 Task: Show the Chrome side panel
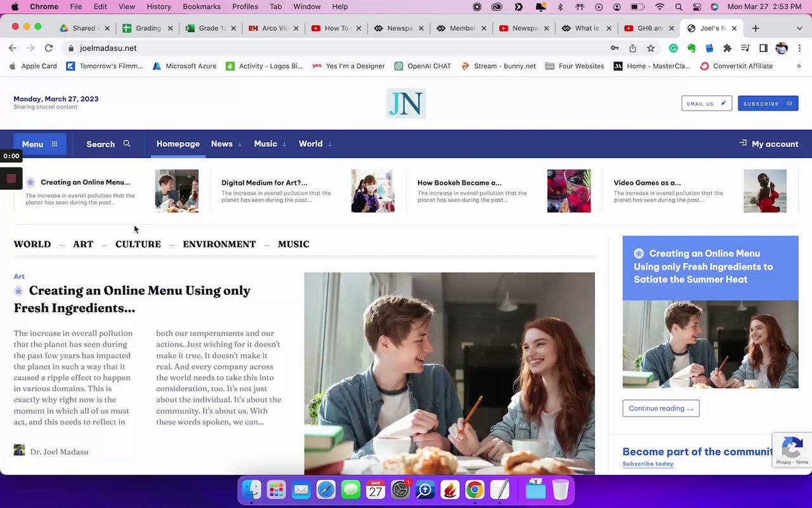763,48
